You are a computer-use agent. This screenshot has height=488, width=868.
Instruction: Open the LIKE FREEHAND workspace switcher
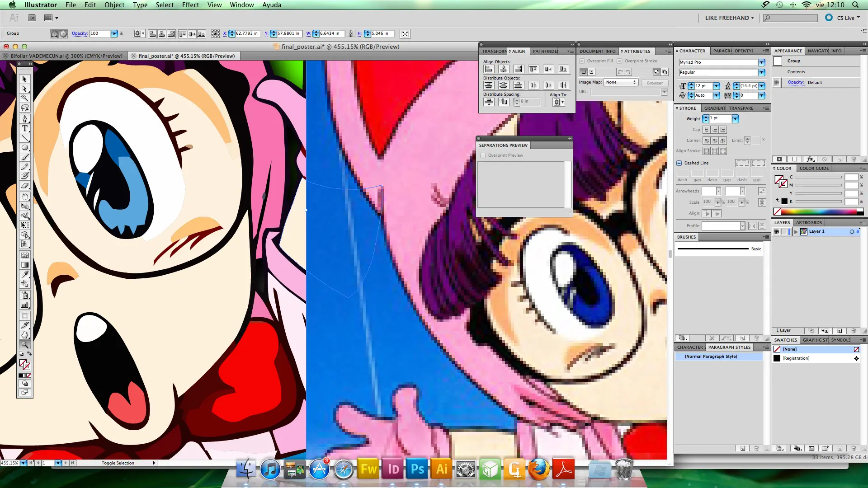point(730,18)
